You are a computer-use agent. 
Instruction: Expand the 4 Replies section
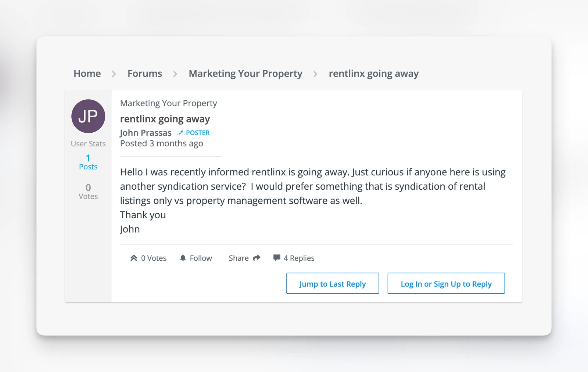[x=299, y=258]
